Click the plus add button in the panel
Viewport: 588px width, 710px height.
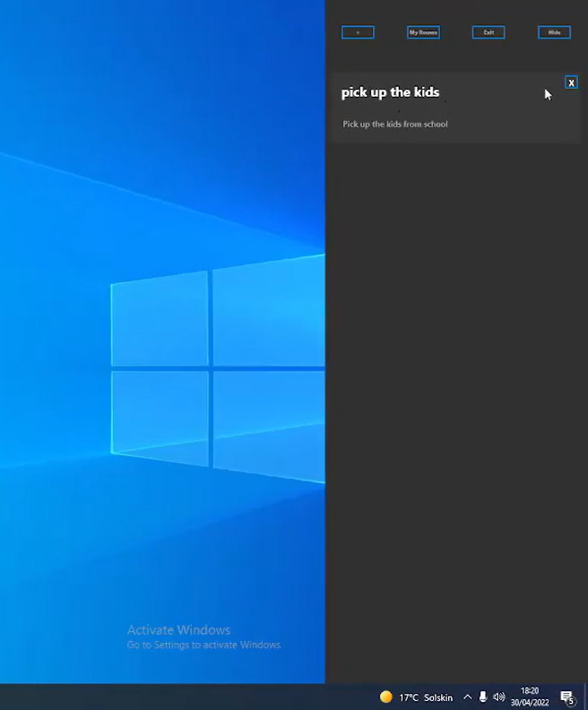(358, 32)
